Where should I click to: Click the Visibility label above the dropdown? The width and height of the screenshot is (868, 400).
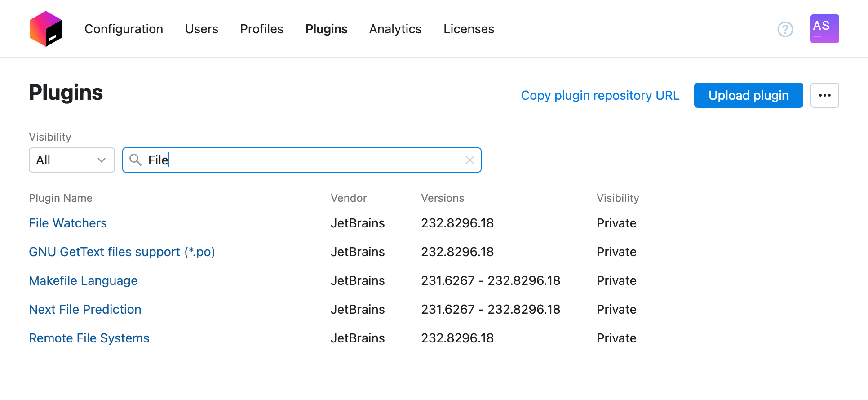click(x=50, y=137)
